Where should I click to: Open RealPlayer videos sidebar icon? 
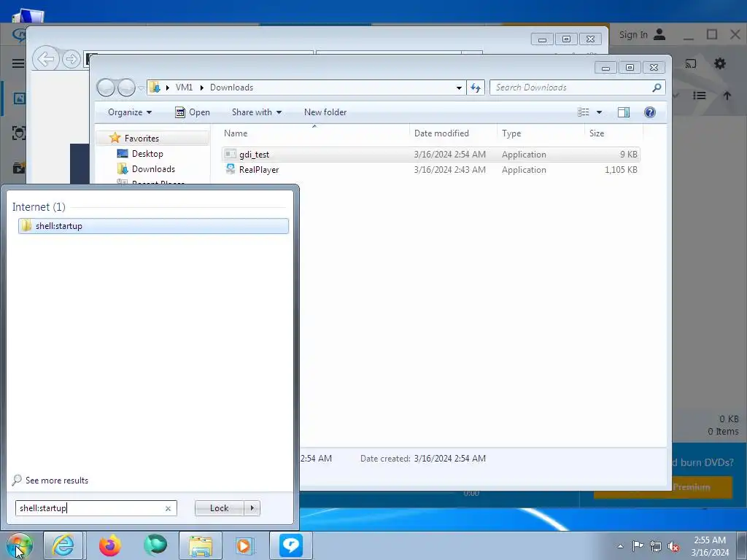click(18, 168)
